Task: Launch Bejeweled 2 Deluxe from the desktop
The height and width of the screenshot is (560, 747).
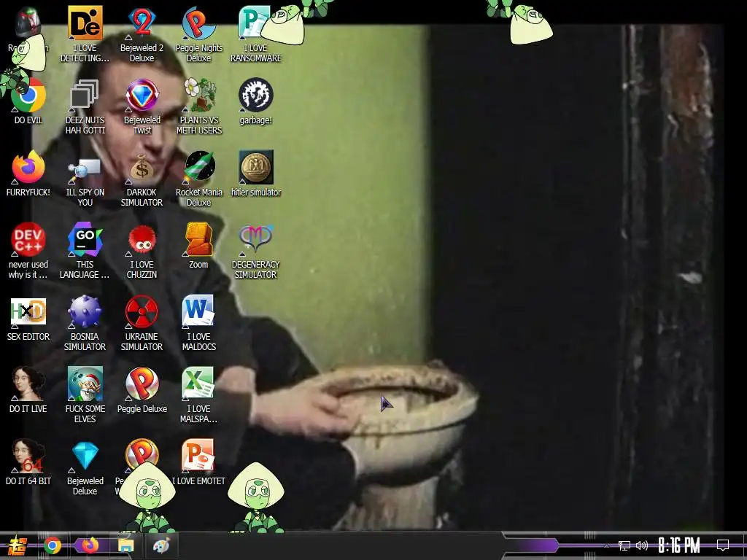Action: pyautogui.click(x=142, y=23)
